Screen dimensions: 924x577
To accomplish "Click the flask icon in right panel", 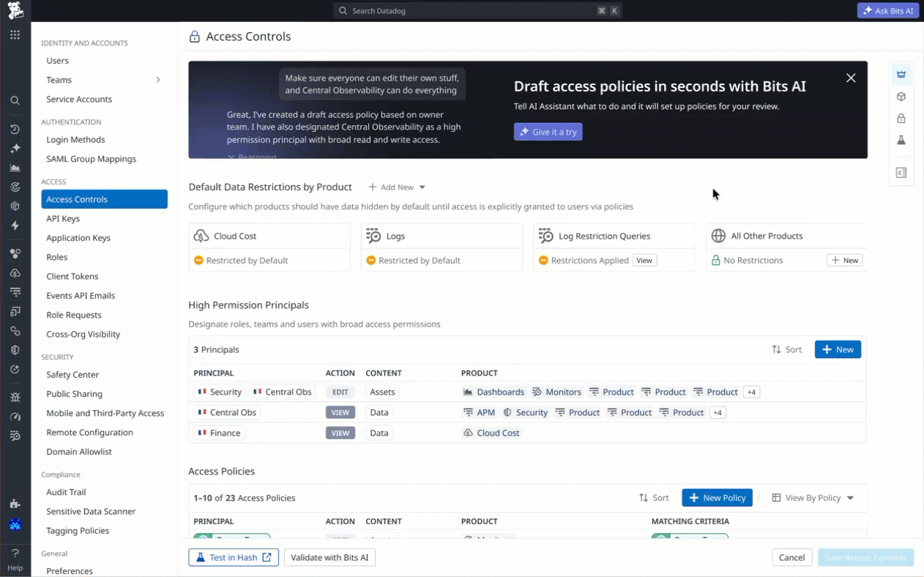I will 901,140.
